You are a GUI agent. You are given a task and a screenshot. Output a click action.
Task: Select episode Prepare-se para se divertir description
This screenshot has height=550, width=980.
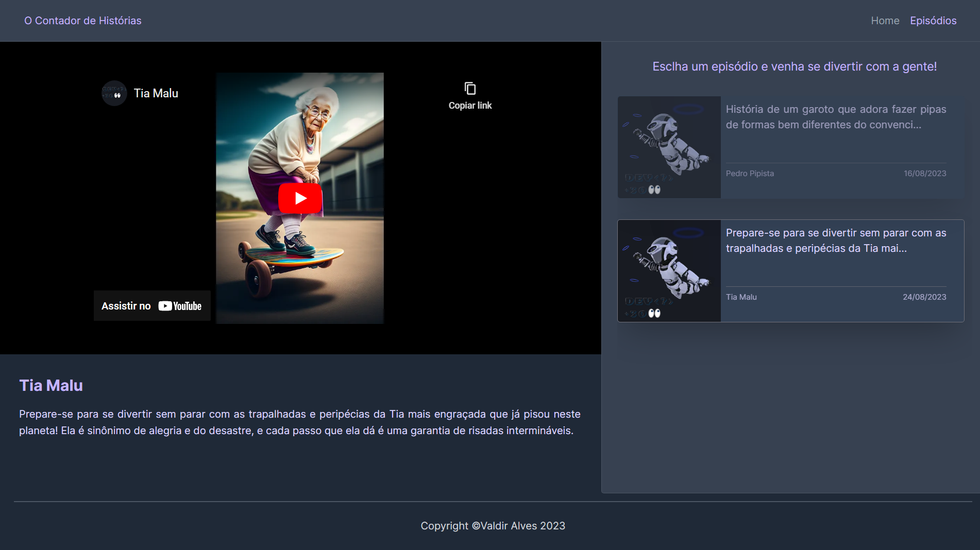coord(836,240)
